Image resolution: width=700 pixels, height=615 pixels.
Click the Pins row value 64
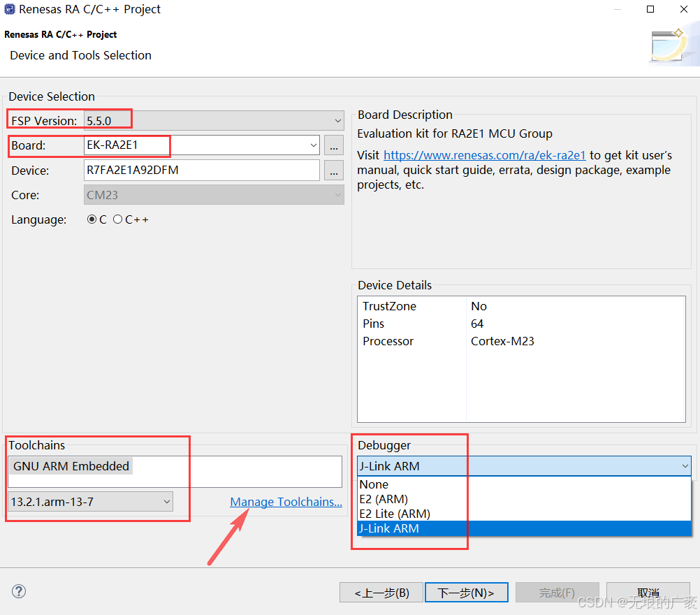[476, 324]
